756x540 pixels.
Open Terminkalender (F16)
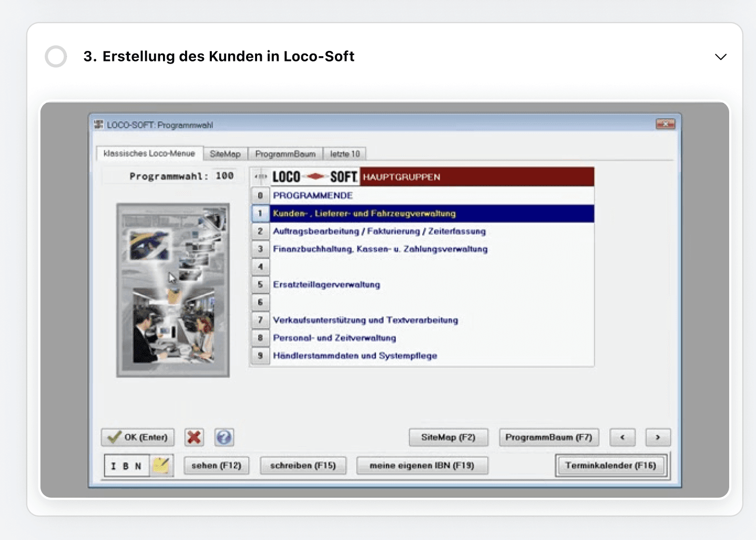point(611,465)
